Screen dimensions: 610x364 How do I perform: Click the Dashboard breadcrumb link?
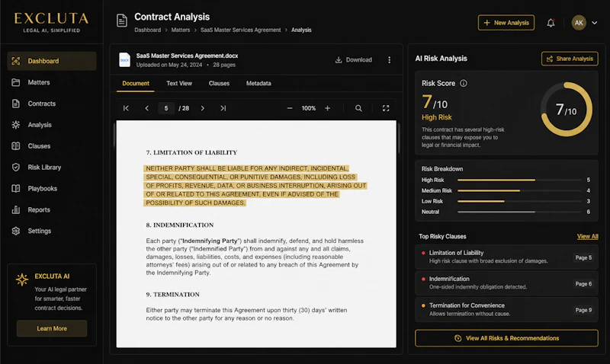coord(147,30)
